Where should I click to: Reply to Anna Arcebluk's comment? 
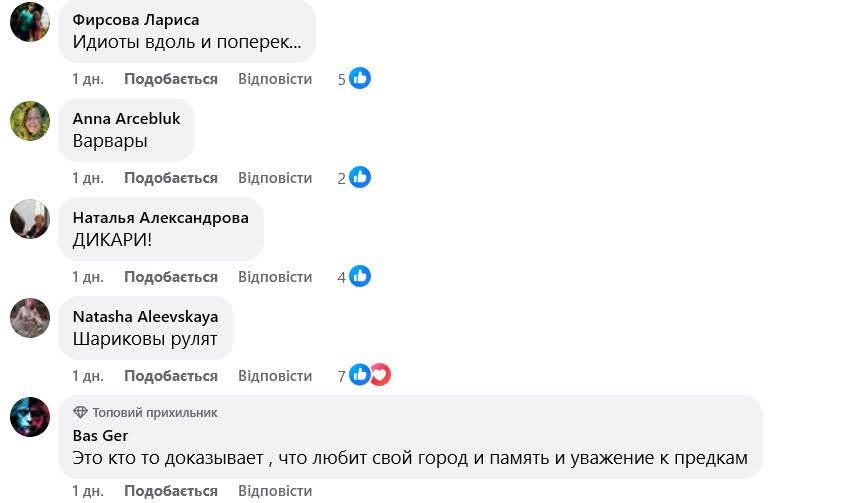click(275, 178)
